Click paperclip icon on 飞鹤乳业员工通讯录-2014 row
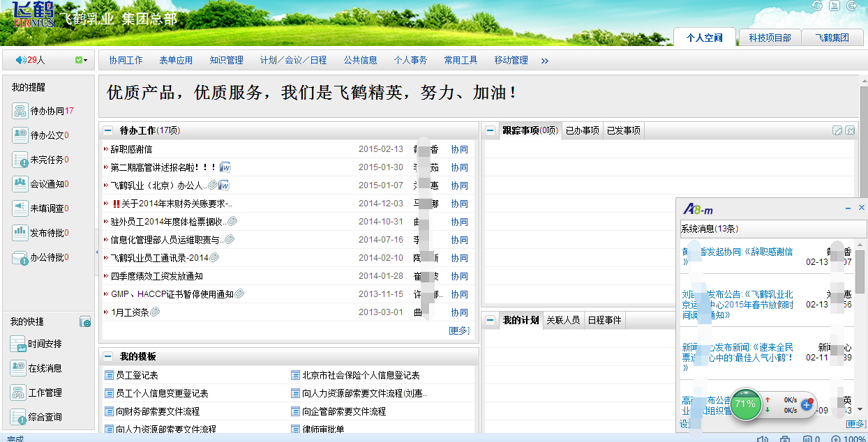868x442 pixels. coord(215,258)
